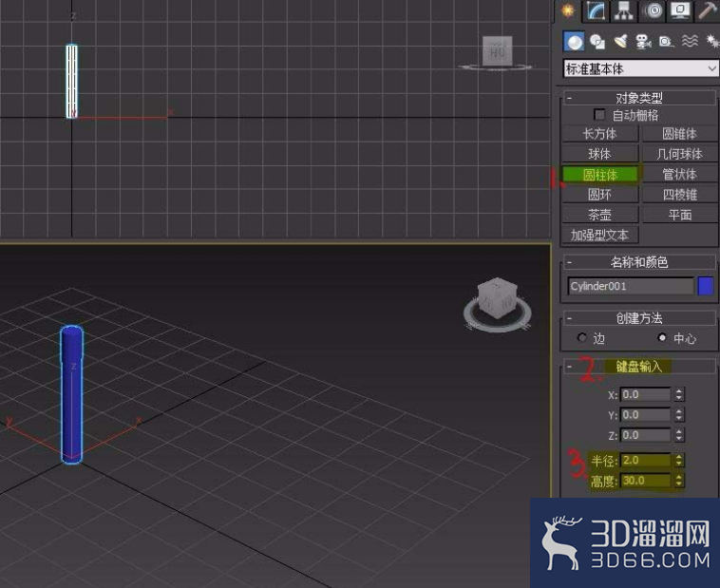This screenshot has width=720, height=588.
Task: Click the 加强型文本 TextPlus button
Action: [x=599, y=236]
